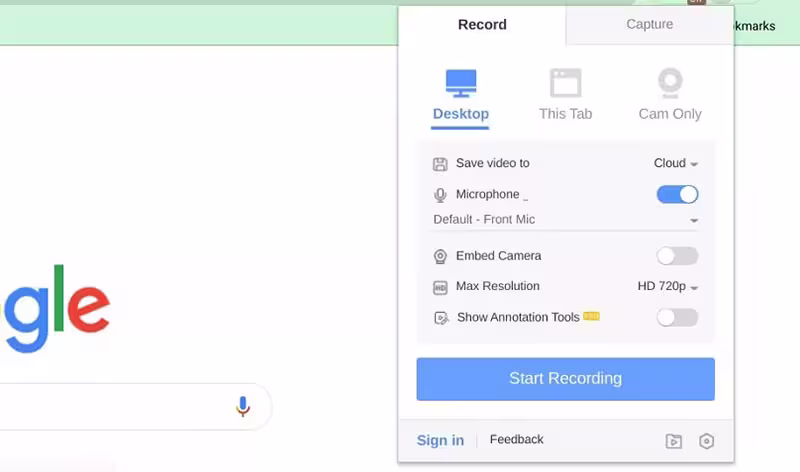Click the Sign in link
Screen dimensions: 800x472
tap(440, 440)
